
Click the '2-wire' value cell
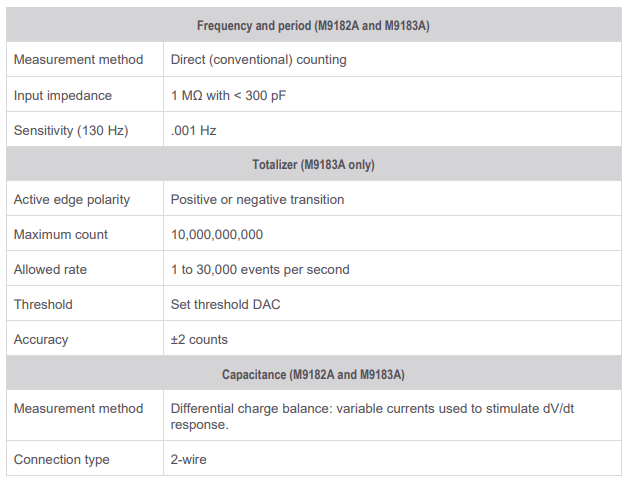pos(189,459)
